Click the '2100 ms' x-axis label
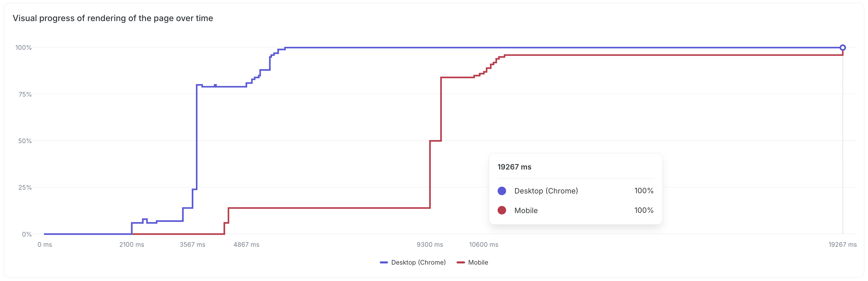Screen dimensions: 868x281 coord(132,245)
